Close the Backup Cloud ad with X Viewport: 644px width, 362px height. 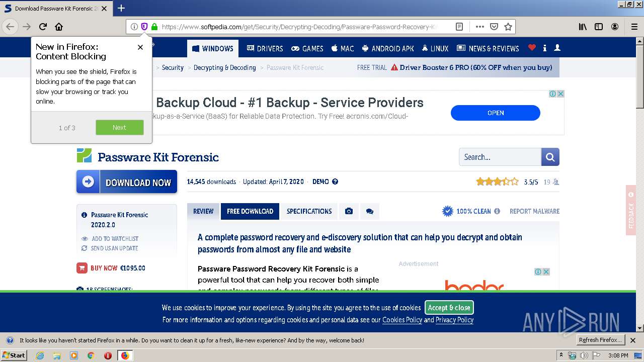pos(560,94)
